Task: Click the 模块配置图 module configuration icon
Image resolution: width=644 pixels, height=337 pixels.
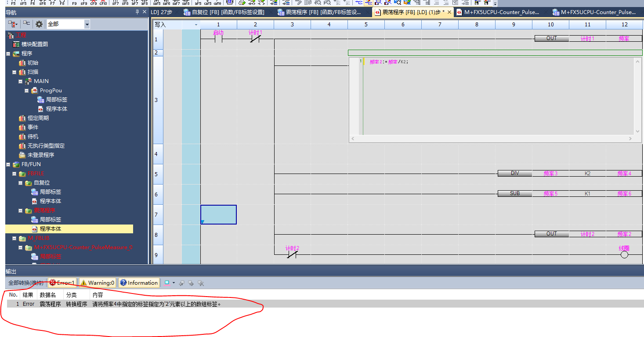Action: [x=16, y=44]
